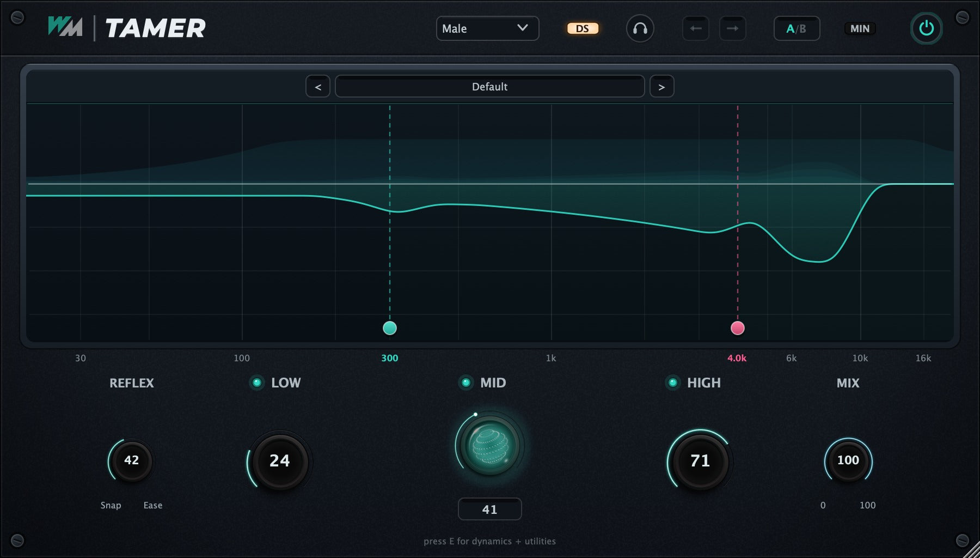980x558 pixels.
Task: Open the Male voice type dropdown
Action: tap(487, 28)
